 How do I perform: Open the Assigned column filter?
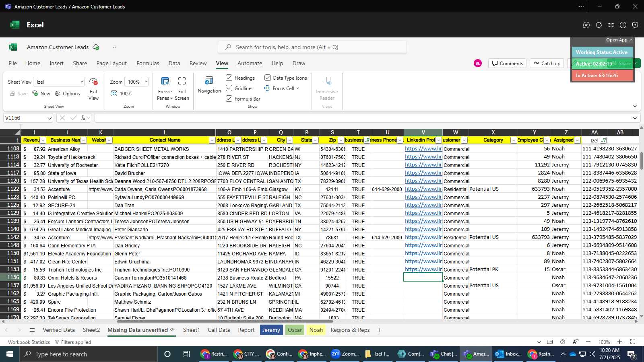click(x=577, y=140)
